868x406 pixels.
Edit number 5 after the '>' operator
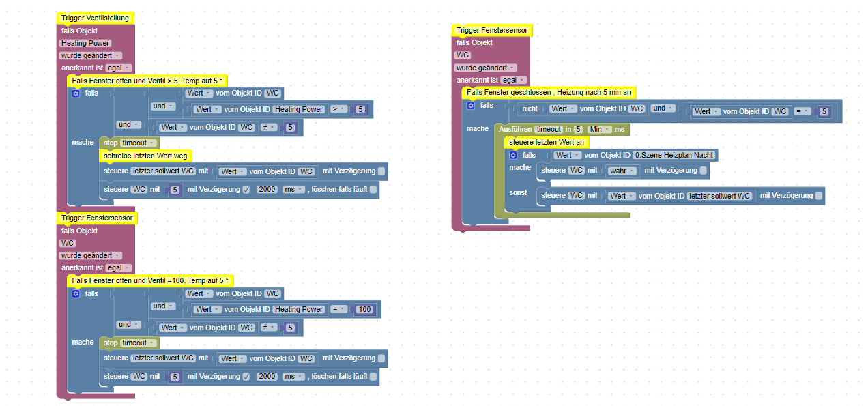(x=361, y=109)
